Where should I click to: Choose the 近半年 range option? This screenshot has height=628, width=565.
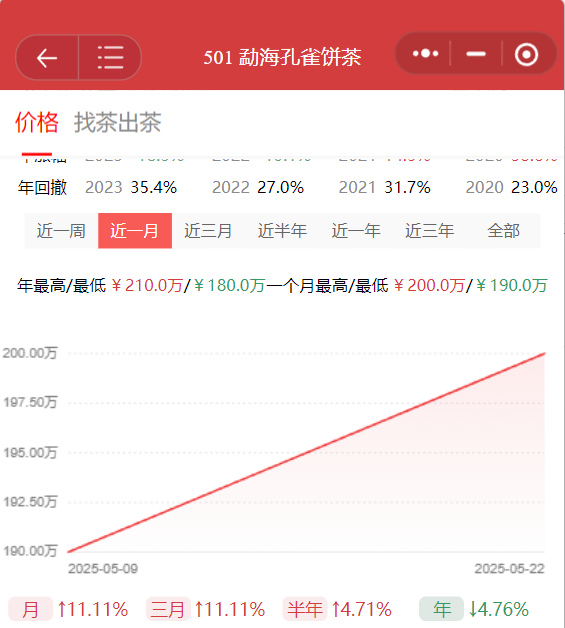(282, 231)
